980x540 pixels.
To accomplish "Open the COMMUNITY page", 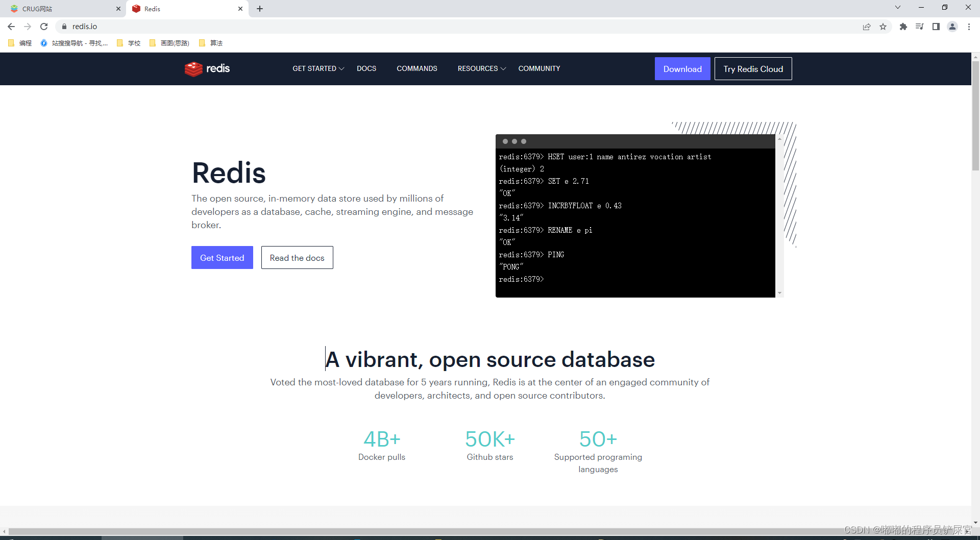I will coord(539,68).
